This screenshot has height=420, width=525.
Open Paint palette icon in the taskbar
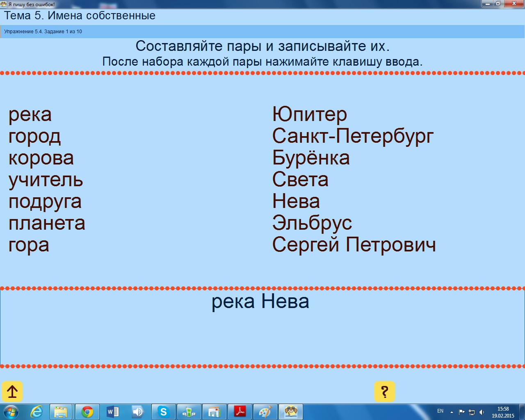(x=265, y=412)
